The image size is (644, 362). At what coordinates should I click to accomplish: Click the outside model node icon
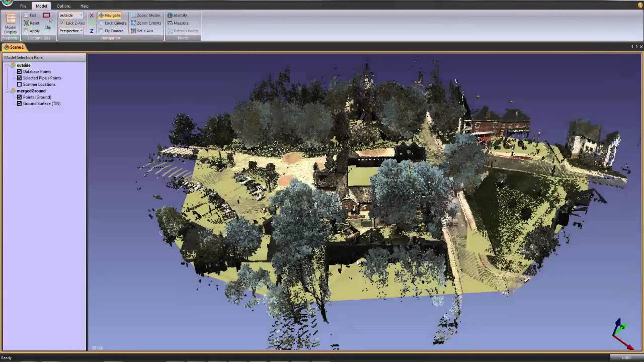13,65
